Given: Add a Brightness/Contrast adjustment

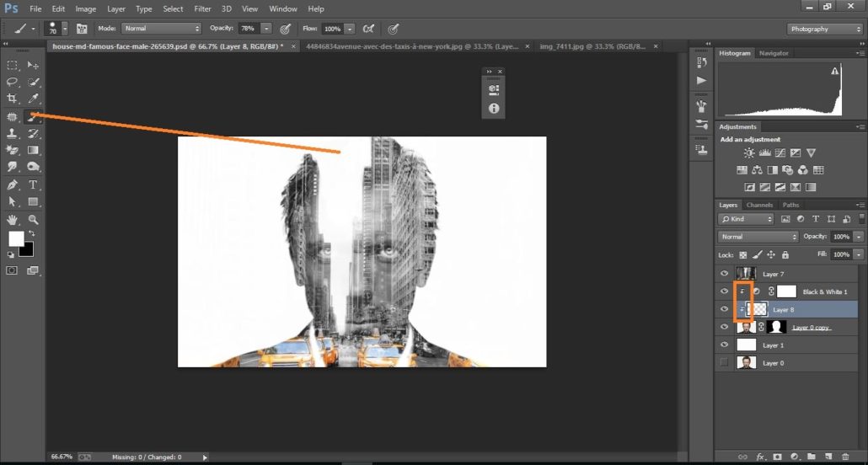Looking at the screenshot, I should pos(749,152).
